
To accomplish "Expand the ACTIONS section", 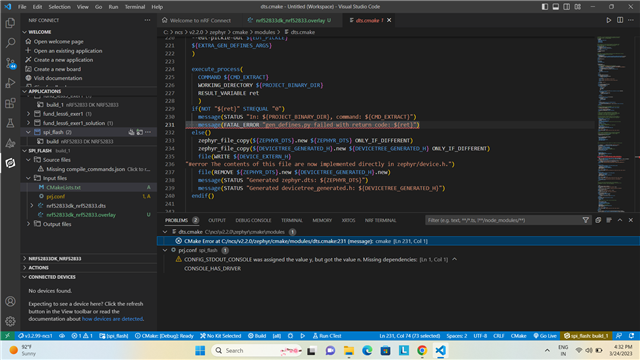I will coord(24,268).
